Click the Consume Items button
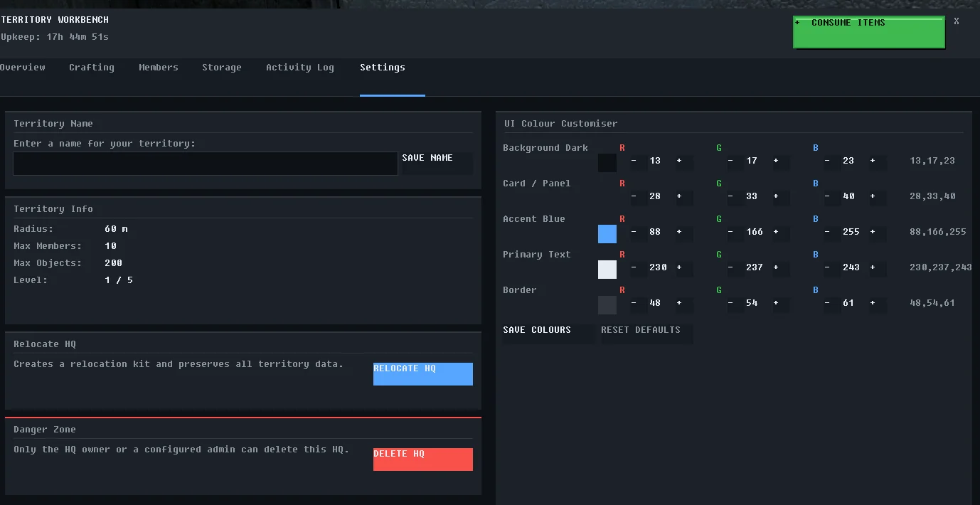This screenshot has height=505, width=980. pyautogui.click(x=869, y=32)
